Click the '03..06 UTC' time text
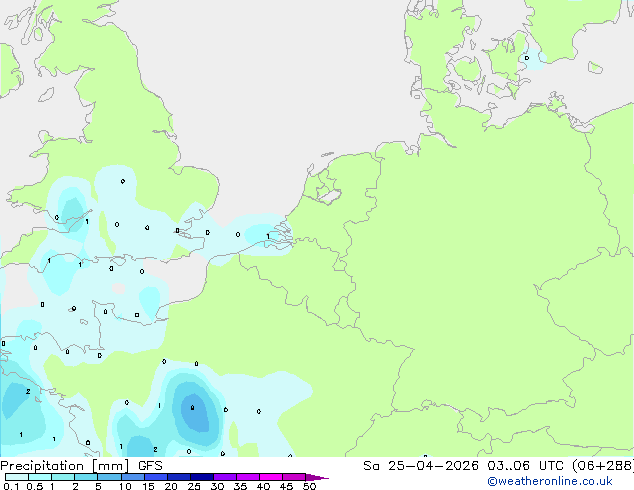This screenshot has height=490, width=634. pos(525,466)
